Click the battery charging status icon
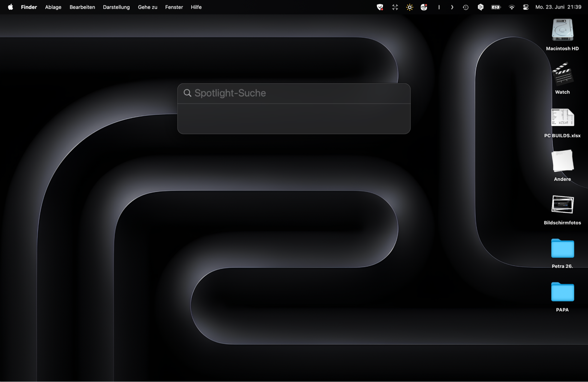The image size is (588, 382). click(x=496, y=7)
